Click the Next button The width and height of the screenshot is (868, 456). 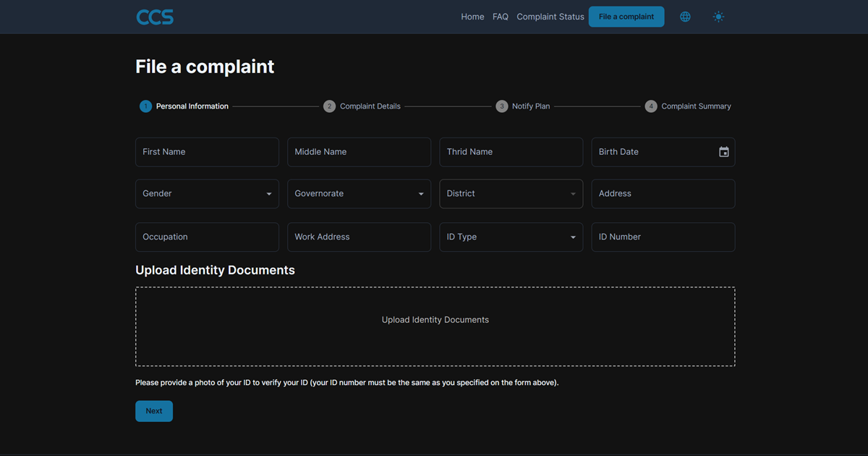[154, 411]
